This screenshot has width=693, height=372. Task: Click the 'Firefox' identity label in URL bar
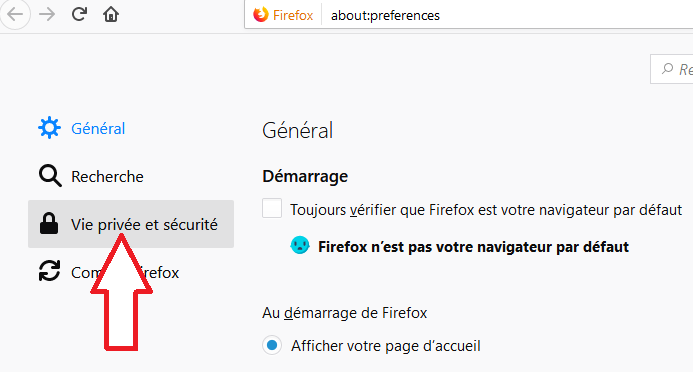pos(293,15)
